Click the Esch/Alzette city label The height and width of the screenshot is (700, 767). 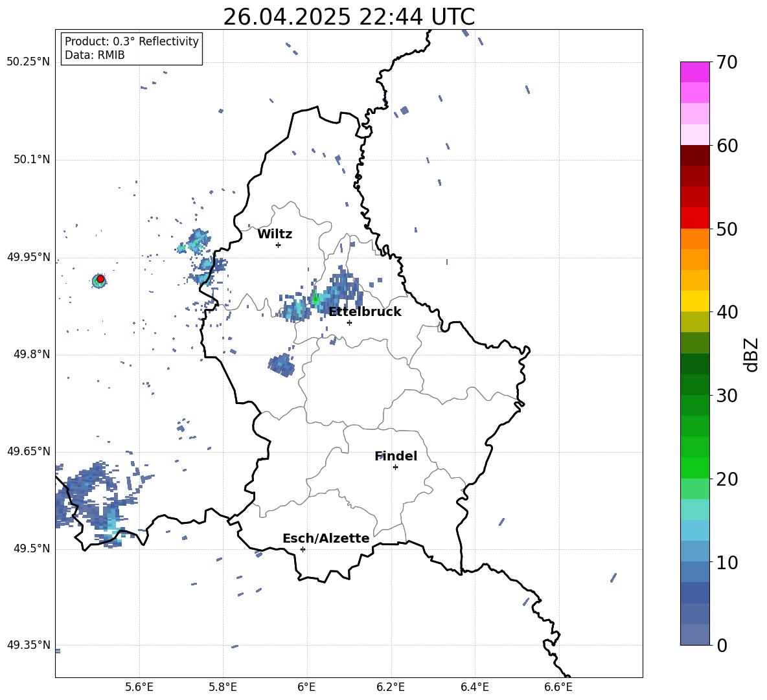(x=326, y=538)
